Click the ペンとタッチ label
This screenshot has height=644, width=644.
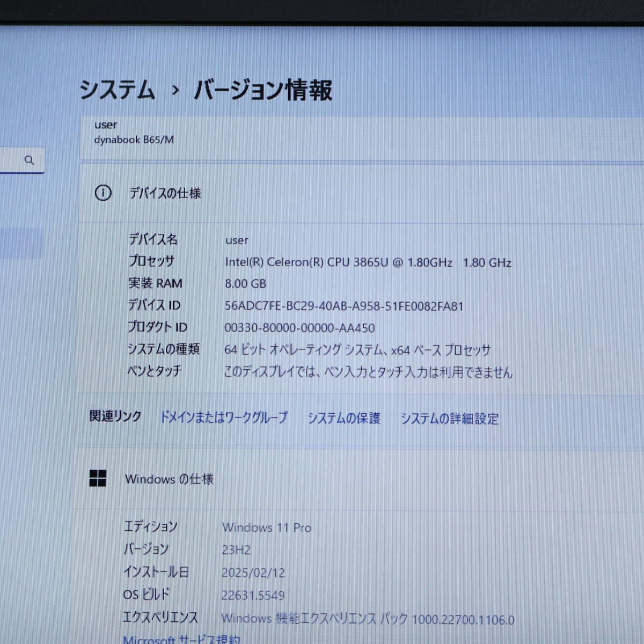tap(154, 371)
